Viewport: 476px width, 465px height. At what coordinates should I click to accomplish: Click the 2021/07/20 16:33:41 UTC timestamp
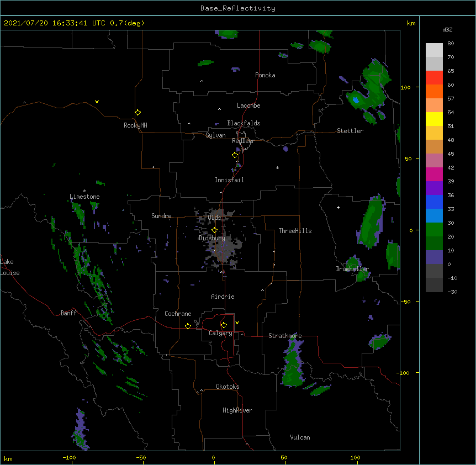pos(54,23)
